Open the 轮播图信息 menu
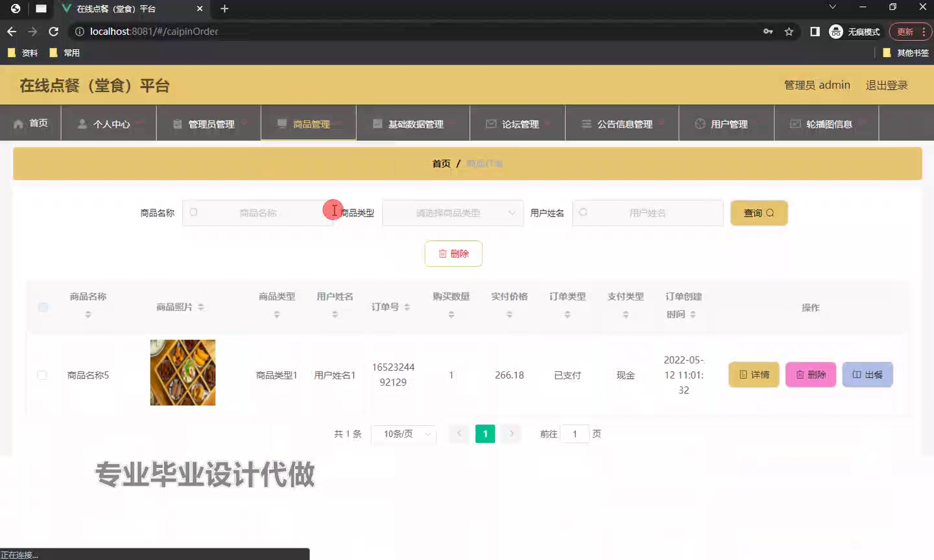Viewport: 934px width, 560px height. tap(826, 123)
